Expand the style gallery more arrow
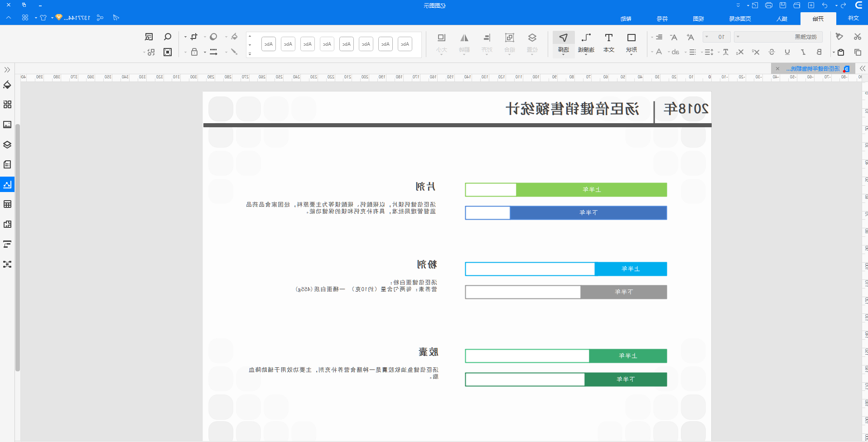Image resolution: width=868 pixels, height=442 pixels. [250, 53]
